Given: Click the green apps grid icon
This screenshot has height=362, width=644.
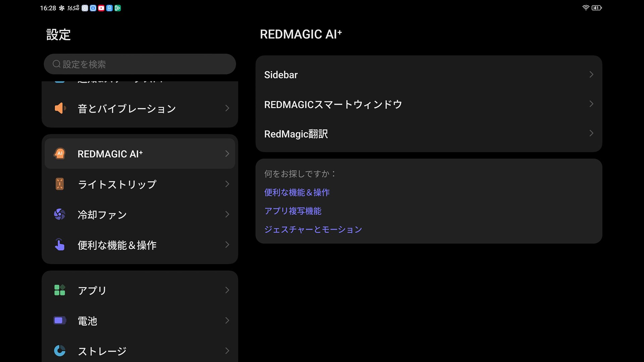Looking at the screenshot, I should [60, 290].
